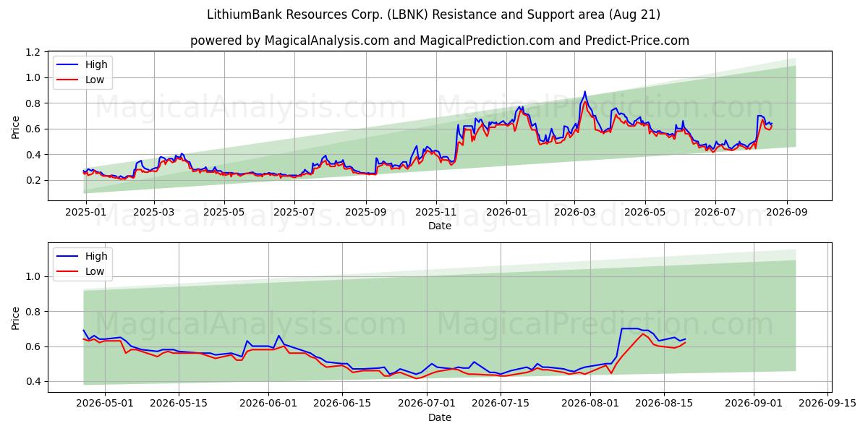Click the bottom chart x-axis label '2026-08-01'
The image size is (868, 434).
pyautogui.click(x=592, y=404)
